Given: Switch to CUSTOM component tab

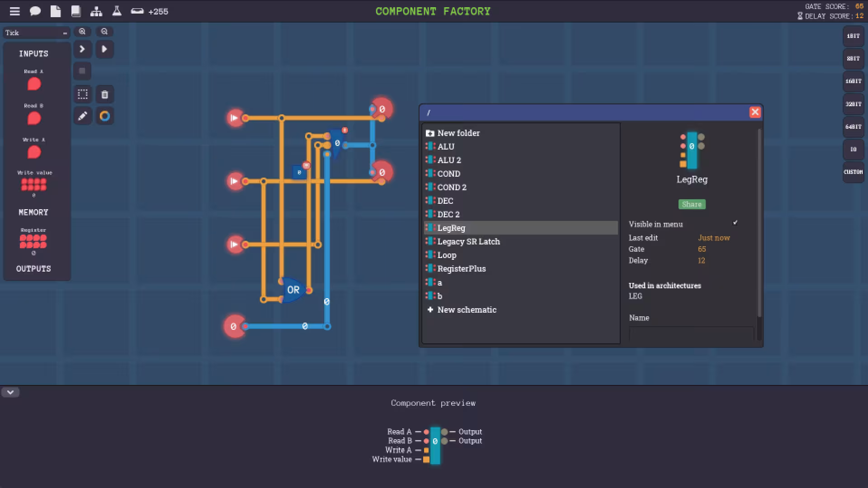Looking at the screenshot, I should pyautogui.click(x=853, y=172).
